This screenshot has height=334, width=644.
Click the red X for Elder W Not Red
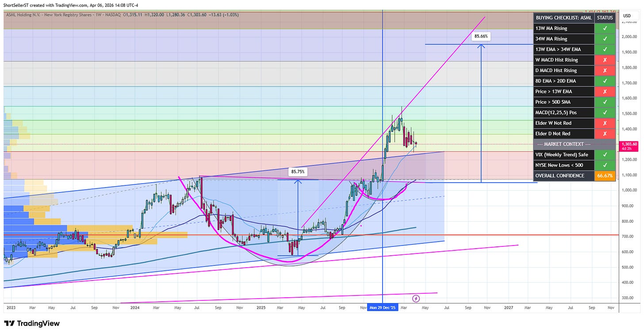pos(605,123)
